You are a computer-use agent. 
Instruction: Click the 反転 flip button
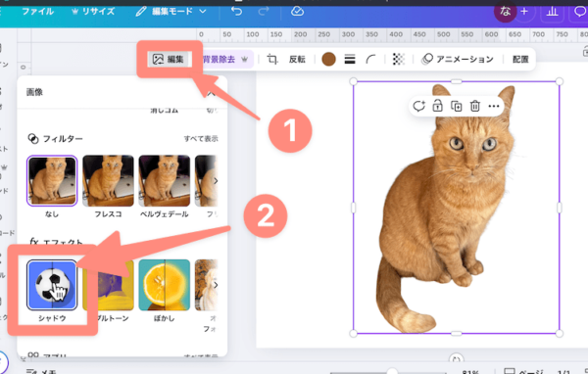pos(297,59)
